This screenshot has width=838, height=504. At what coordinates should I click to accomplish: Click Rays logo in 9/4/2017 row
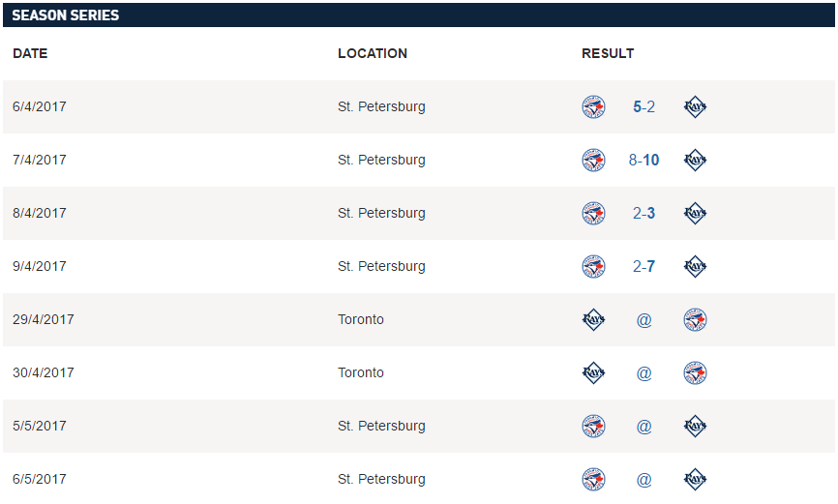pyautogui.click(x=695, y=267)
